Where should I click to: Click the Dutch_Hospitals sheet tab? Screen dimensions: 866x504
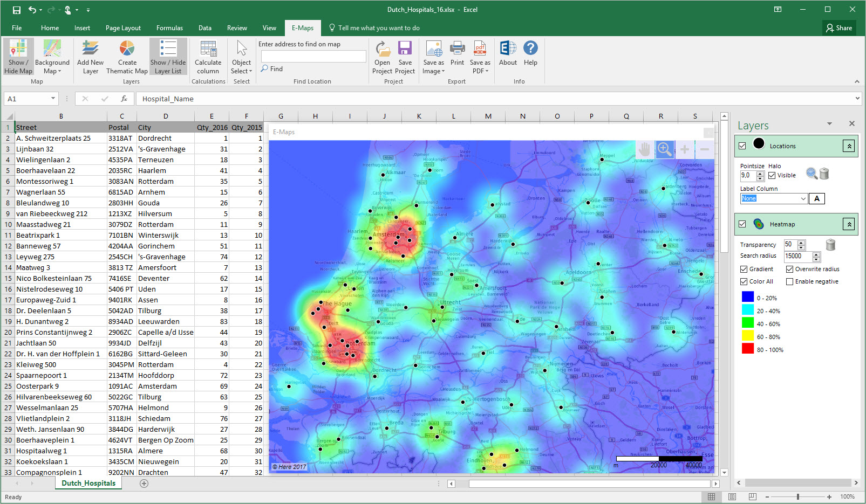click(88, 483)
